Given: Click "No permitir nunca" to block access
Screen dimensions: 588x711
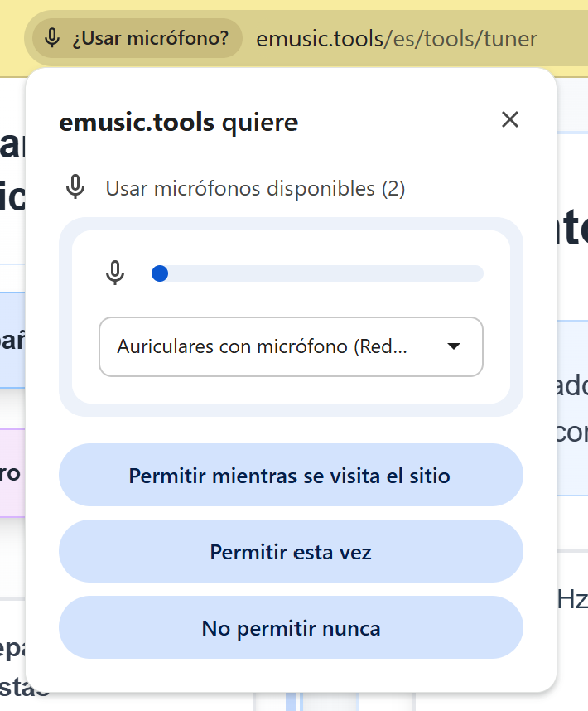Looking at the screenshot, I should click(x=290, y=627).
